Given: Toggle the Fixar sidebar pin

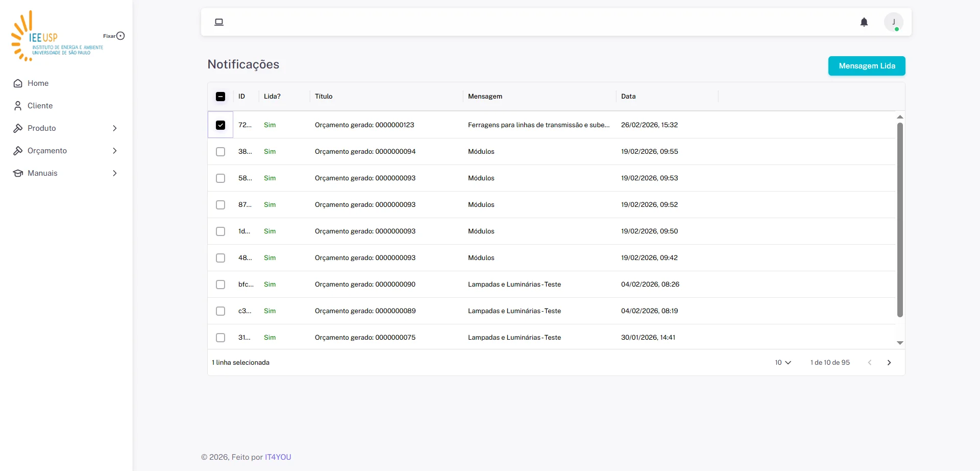Looking at the screenshot, I should click(x=120, y=36).
